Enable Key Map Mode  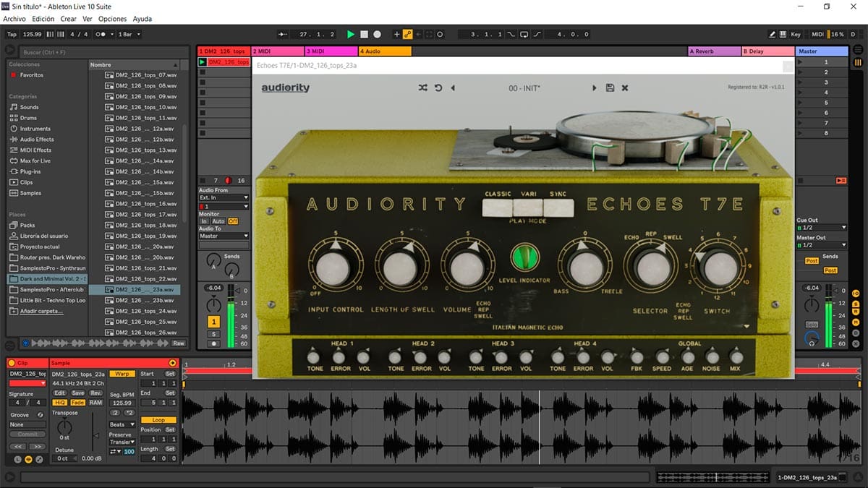tap(796, 34)
